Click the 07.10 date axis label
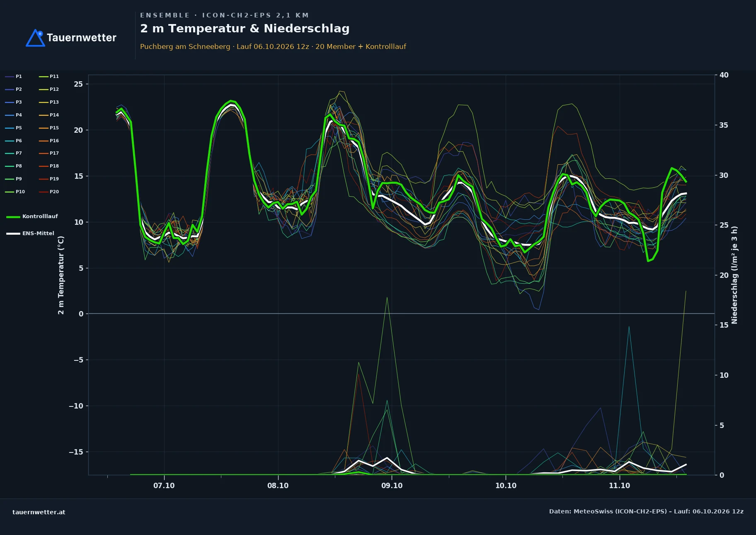Image resolution: width=756 pixels, height=535 pixels. [164, 486]
